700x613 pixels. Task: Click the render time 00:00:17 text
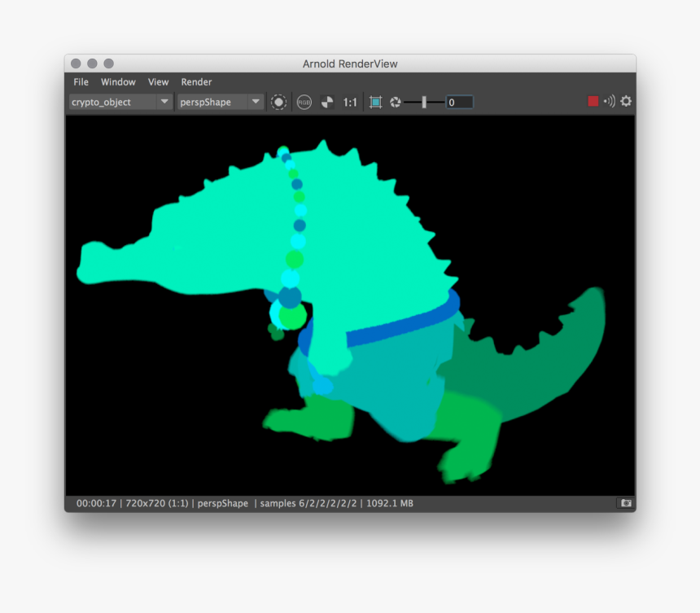(96, 503)
